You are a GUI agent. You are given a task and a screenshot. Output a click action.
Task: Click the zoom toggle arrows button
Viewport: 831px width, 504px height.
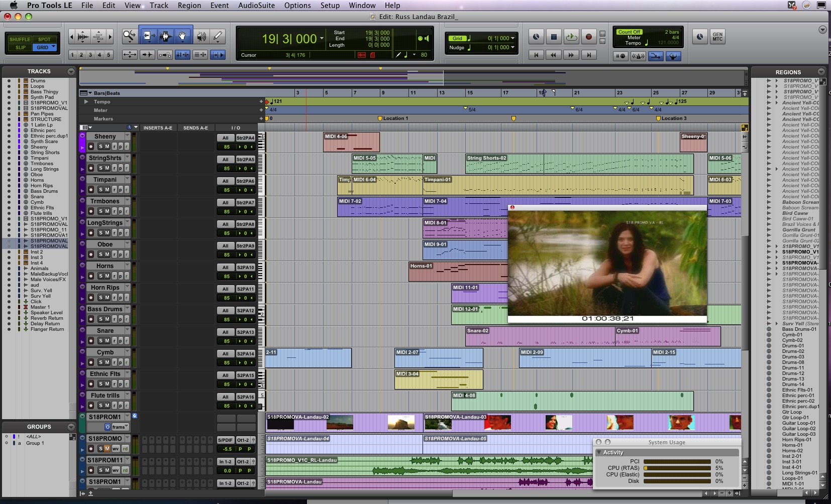[130, 55]
